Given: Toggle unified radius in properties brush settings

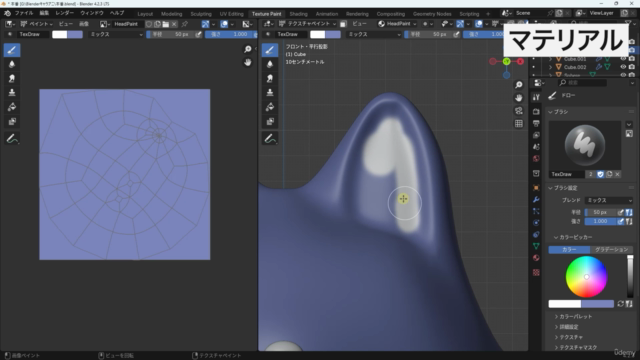Looking at the screenshot, I should click(x=629, y=212).
